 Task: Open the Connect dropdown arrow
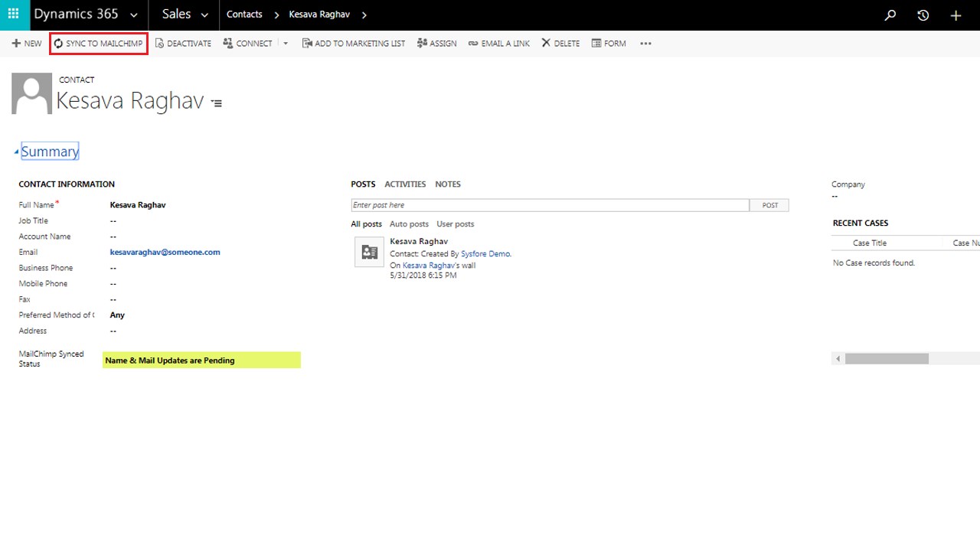click(286, 44)
